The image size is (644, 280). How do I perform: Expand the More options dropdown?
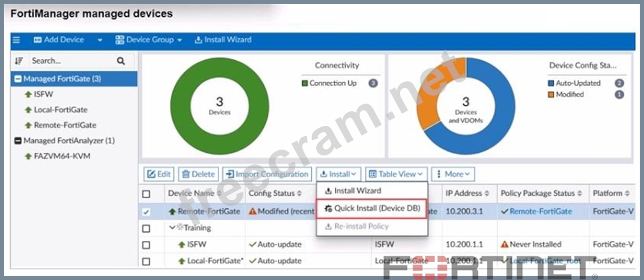point(452,174)
